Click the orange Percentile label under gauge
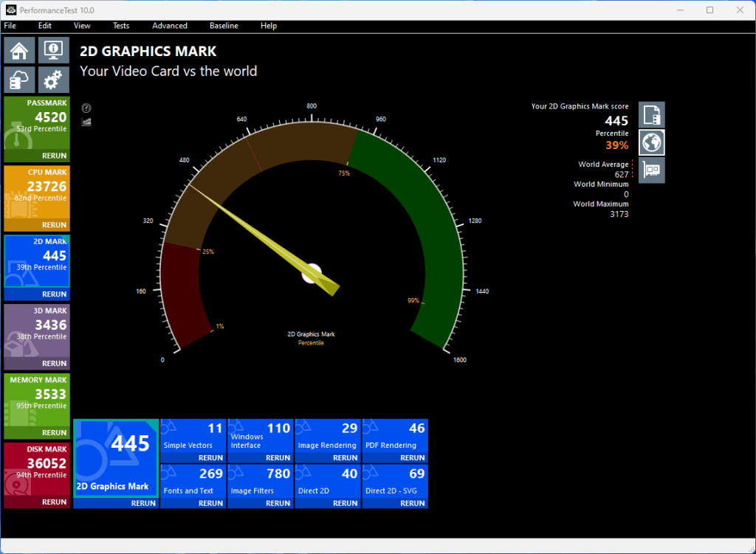Image resolution: width=756 pixels, height=554 pixels. click(x=311, y=342)
